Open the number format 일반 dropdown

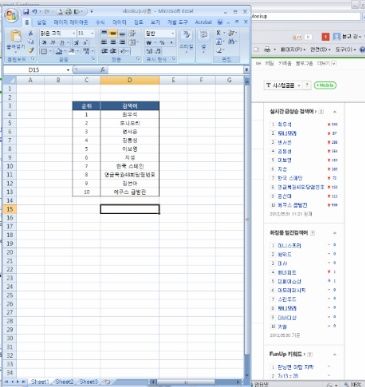pyautogui.click(x=172, y=33)
